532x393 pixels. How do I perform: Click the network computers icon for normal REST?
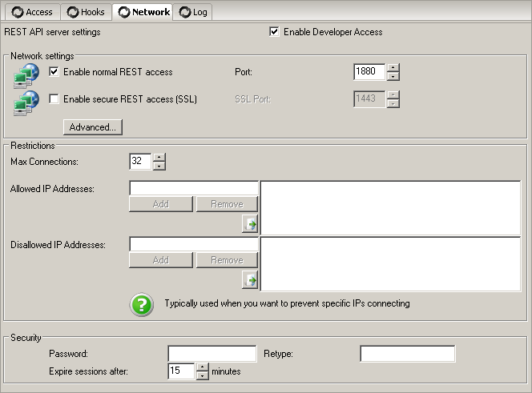pos(26,74)
